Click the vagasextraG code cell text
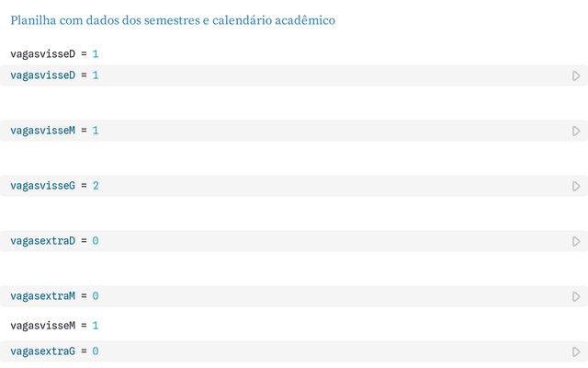 click(x=54, y=351)
